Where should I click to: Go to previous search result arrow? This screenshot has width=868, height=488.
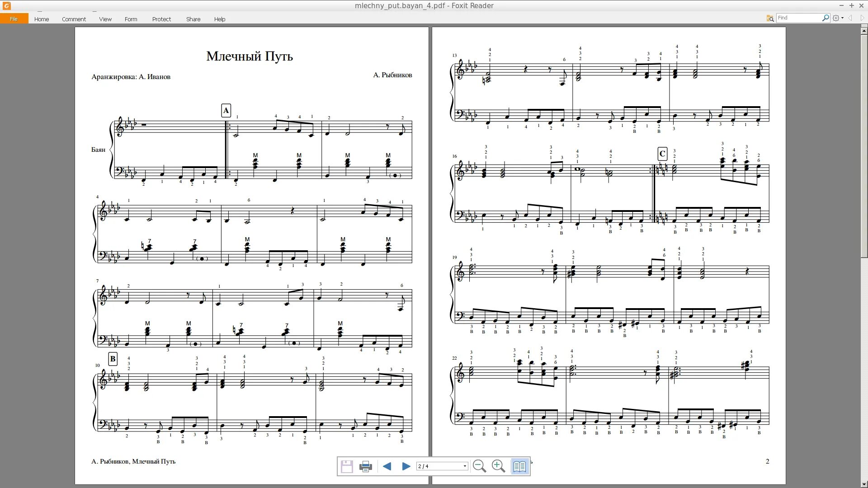850,18
